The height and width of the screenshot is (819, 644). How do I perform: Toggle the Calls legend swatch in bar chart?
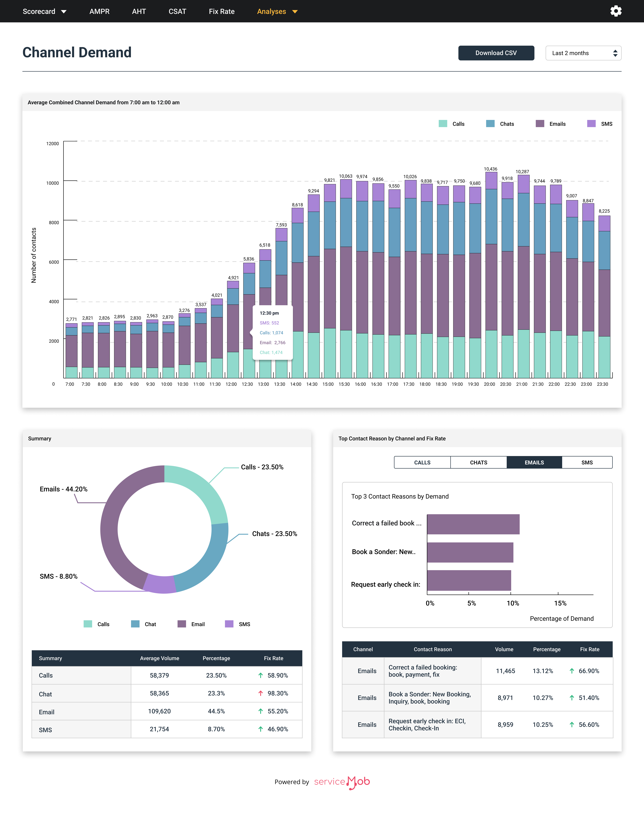click(x=443, y=124)
